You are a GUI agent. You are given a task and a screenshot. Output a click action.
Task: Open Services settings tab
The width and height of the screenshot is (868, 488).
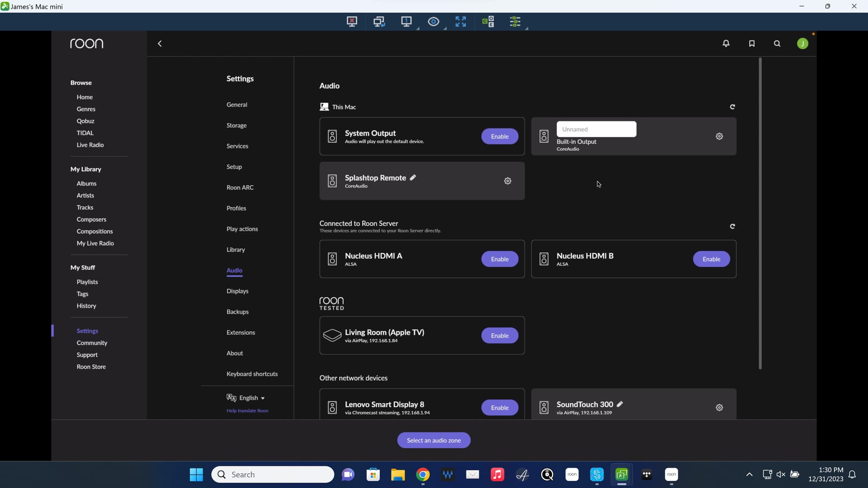[x=237, y=146]
